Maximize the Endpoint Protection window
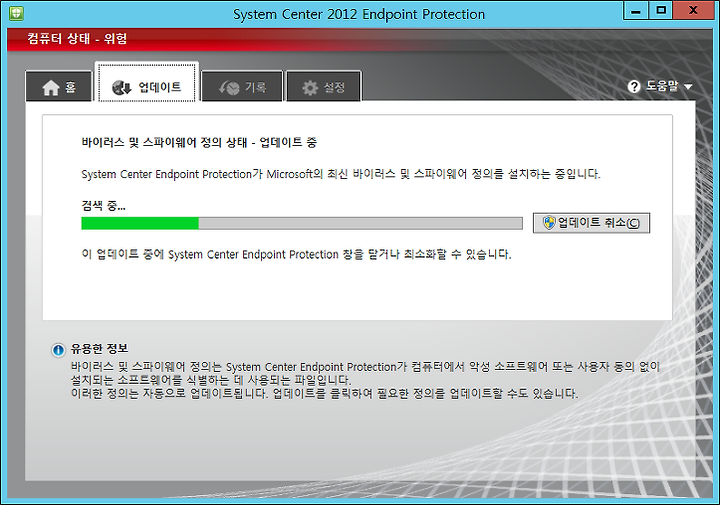The image size is (720, 505). [x=661, y=11]
